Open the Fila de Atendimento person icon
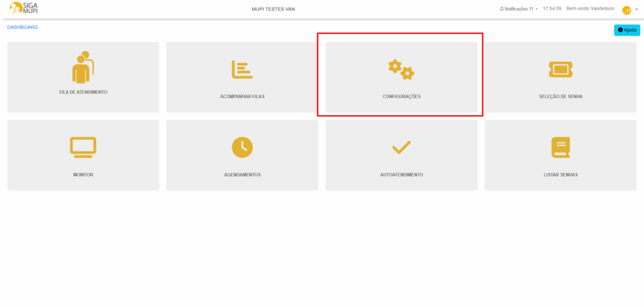644x306 pixels. click(x=83, y=67)
